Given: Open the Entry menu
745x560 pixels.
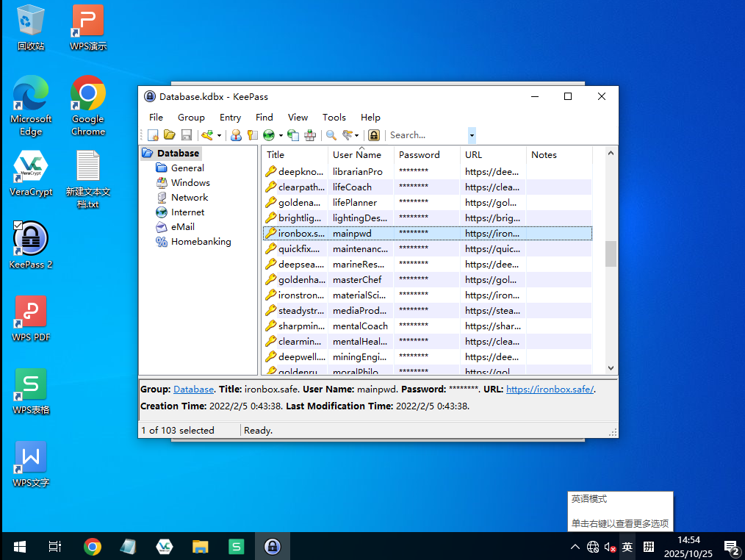Looking at the screenshot, I should point(230,117).
